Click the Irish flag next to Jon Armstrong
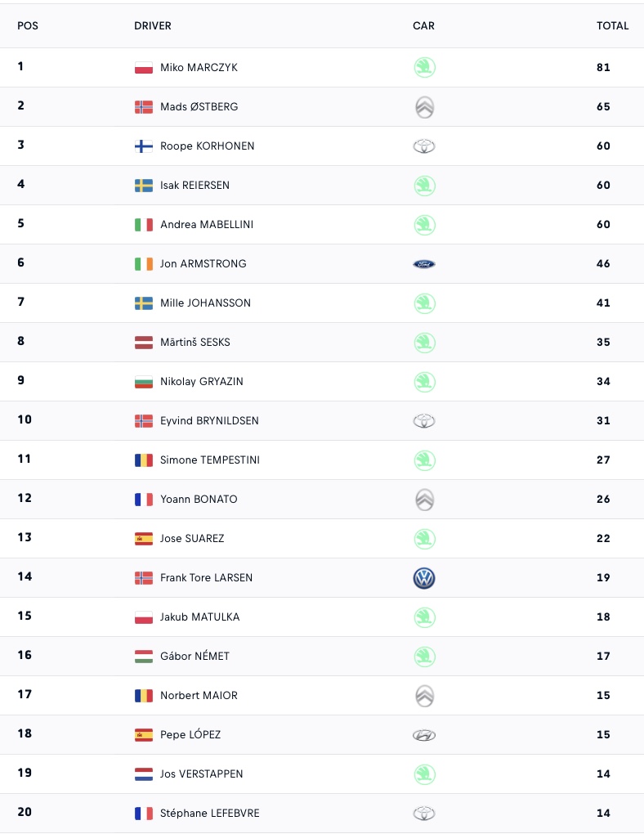644x834 pixels. 144,264
